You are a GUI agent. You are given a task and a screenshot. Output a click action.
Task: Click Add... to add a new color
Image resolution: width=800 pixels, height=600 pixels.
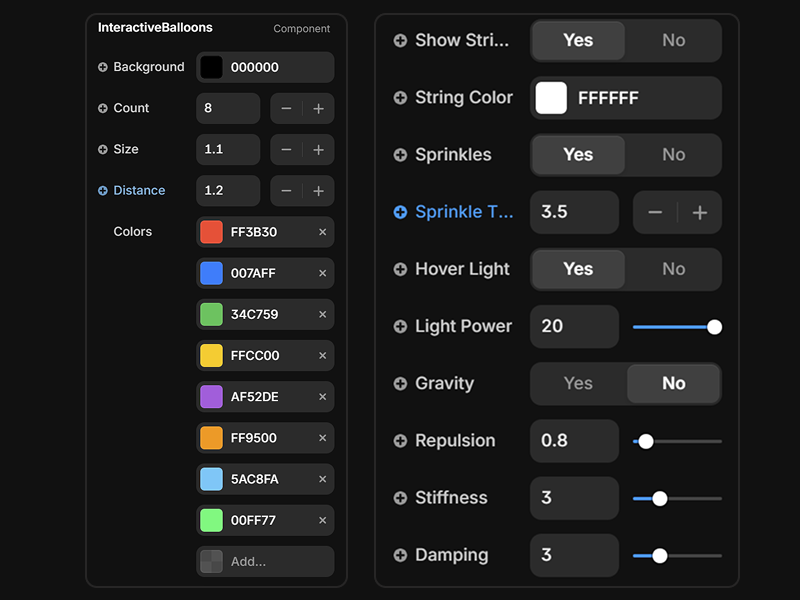coord(265,562)
